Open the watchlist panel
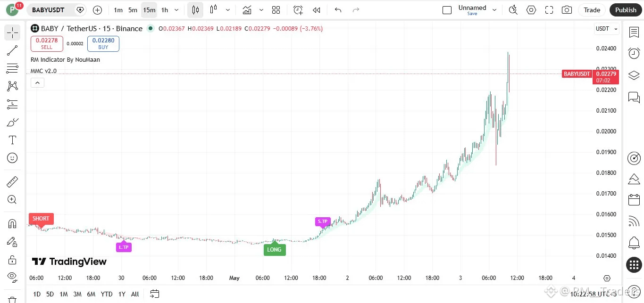Image resolution: width=644 pixels, height=303 pixels. (x=634, y=32)
